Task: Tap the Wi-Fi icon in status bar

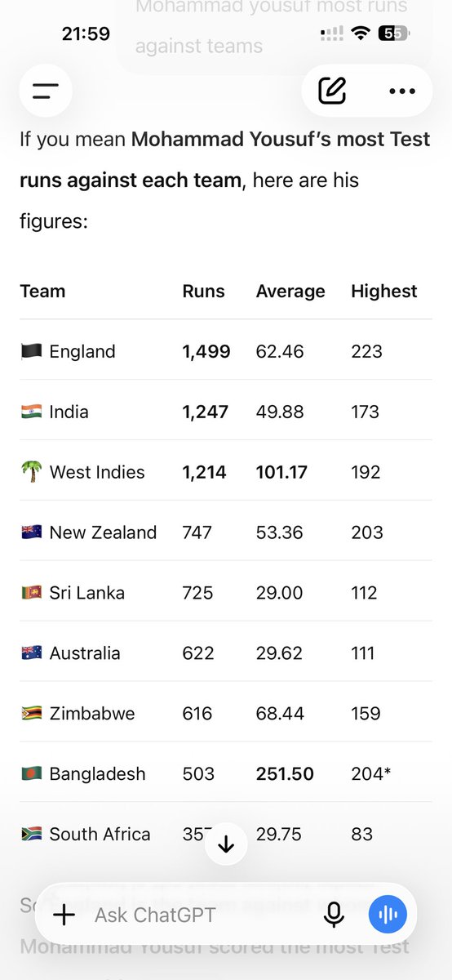Action: pos(360,33)
